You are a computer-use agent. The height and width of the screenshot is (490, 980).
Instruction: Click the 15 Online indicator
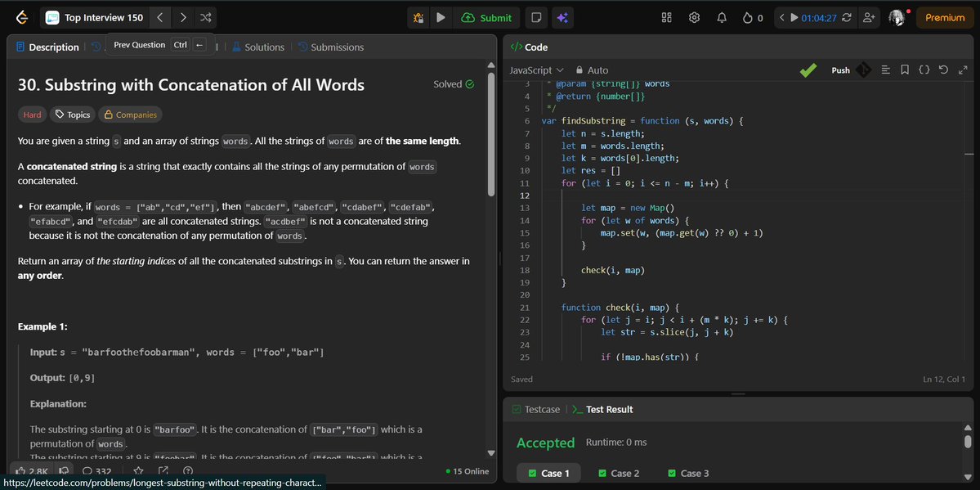pos(468,471)
